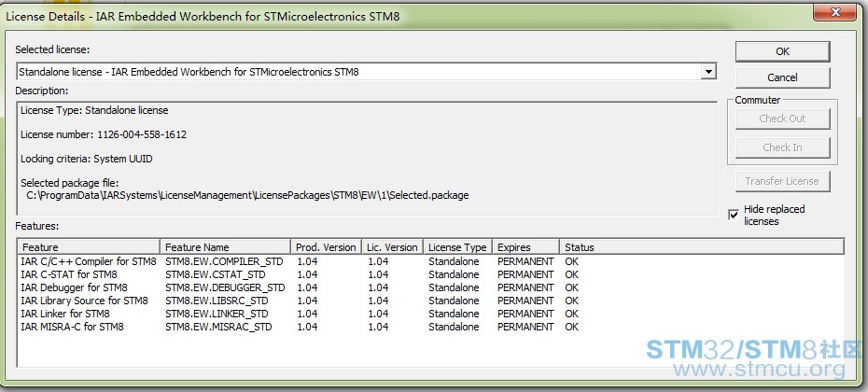
Task: Click the Transfer License button
Action: 782,181
